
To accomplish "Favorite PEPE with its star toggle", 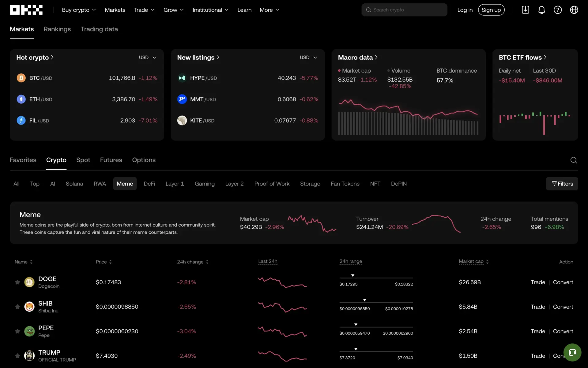I will (x=17, y=331).
